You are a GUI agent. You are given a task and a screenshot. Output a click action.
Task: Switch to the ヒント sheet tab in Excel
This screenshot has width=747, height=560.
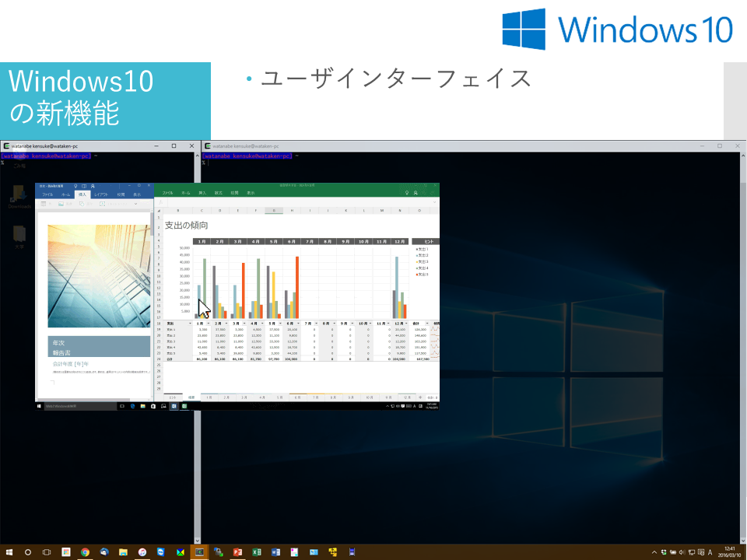pyautogui.click(x=173, y=397)
